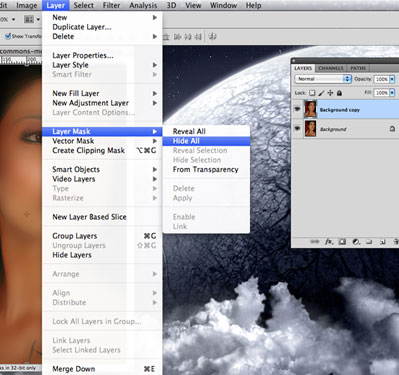Choose Create Clipping Mask
The image size is (399, 375).
(x=102, y=150)
